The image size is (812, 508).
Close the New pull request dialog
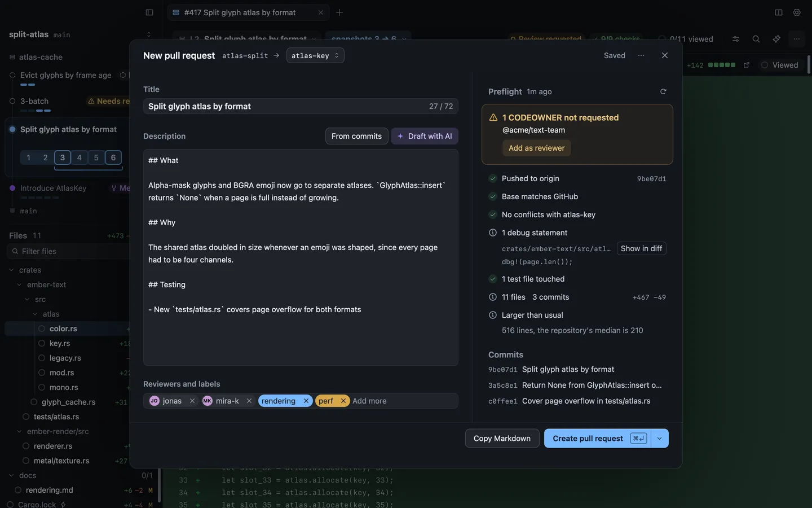[665, 55]
